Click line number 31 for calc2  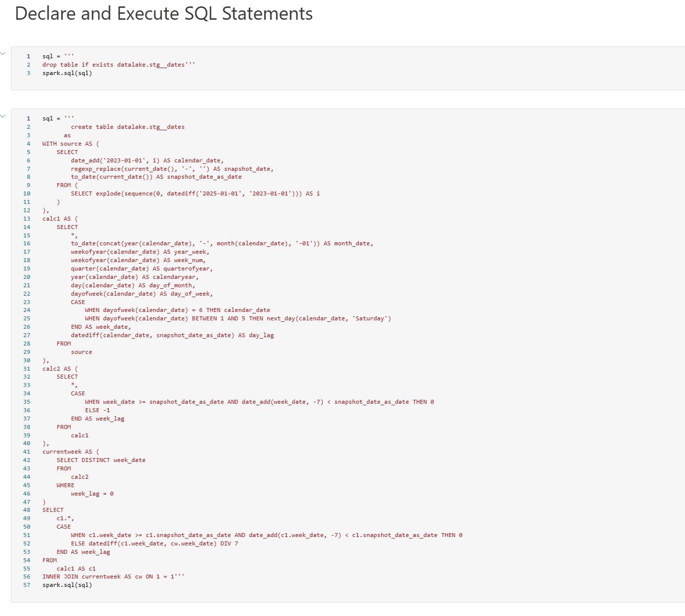point(27,369)
